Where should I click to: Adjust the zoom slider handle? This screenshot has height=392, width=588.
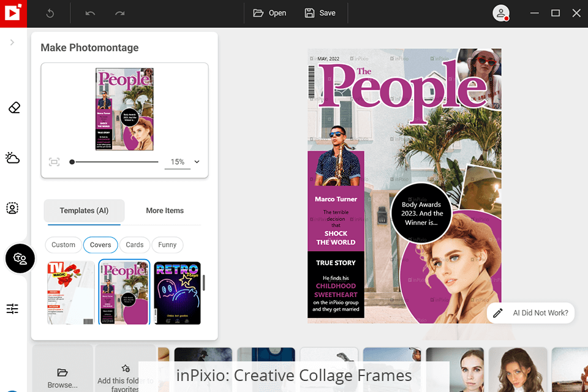(x=72, y=162)
